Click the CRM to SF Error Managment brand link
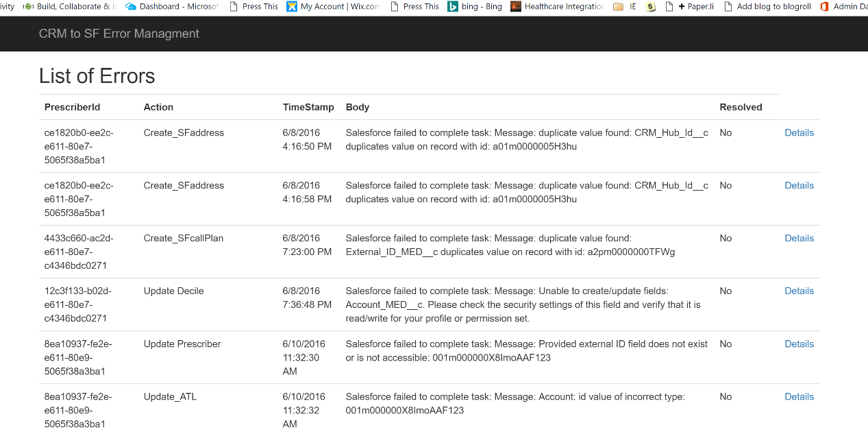 119,34
